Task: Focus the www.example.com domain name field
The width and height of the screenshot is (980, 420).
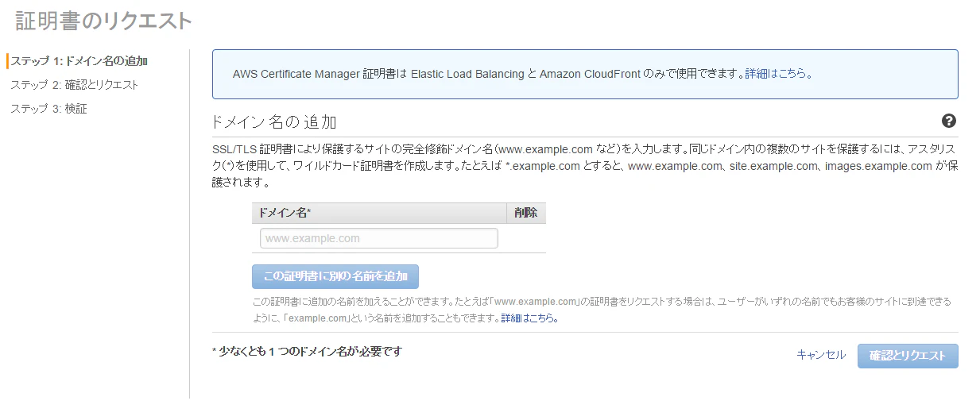Action: coord(379,238)
